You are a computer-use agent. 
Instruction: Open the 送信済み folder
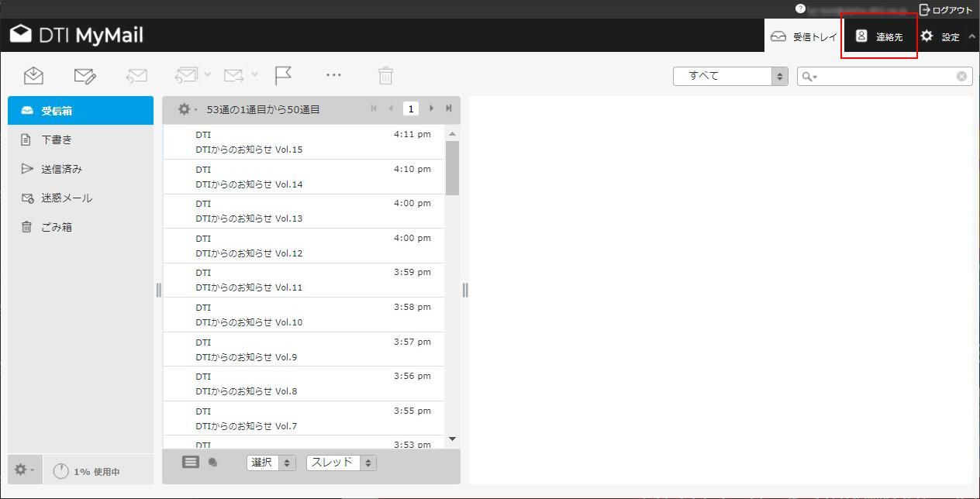(81, 169)
